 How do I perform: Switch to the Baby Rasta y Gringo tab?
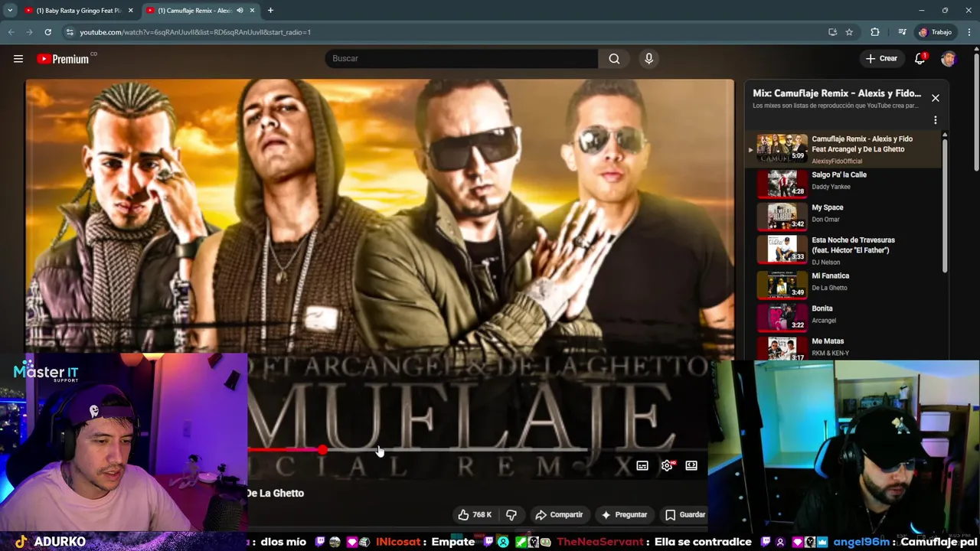[73, 11]
